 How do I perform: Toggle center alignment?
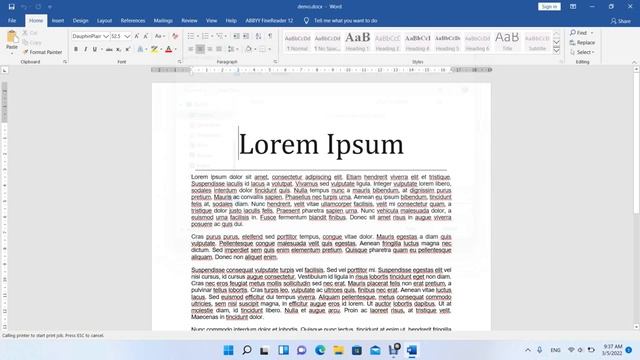[200, 49]
